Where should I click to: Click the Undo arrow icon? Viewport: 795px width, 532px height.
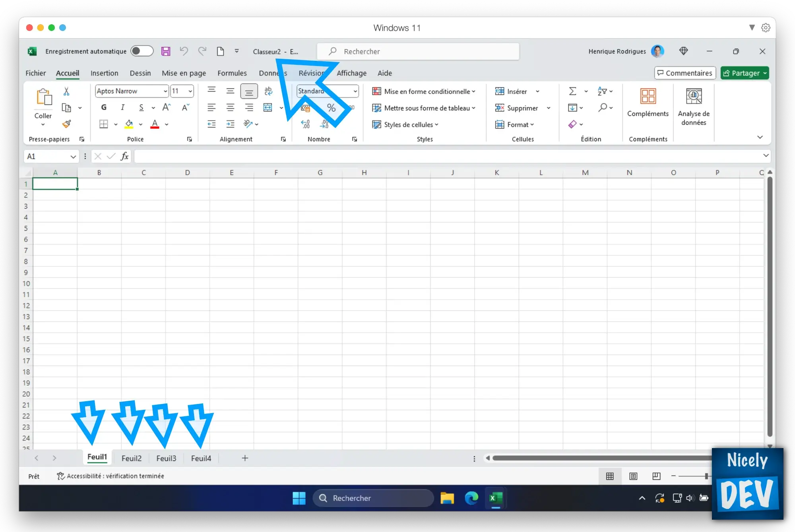(x=184, y=51)
